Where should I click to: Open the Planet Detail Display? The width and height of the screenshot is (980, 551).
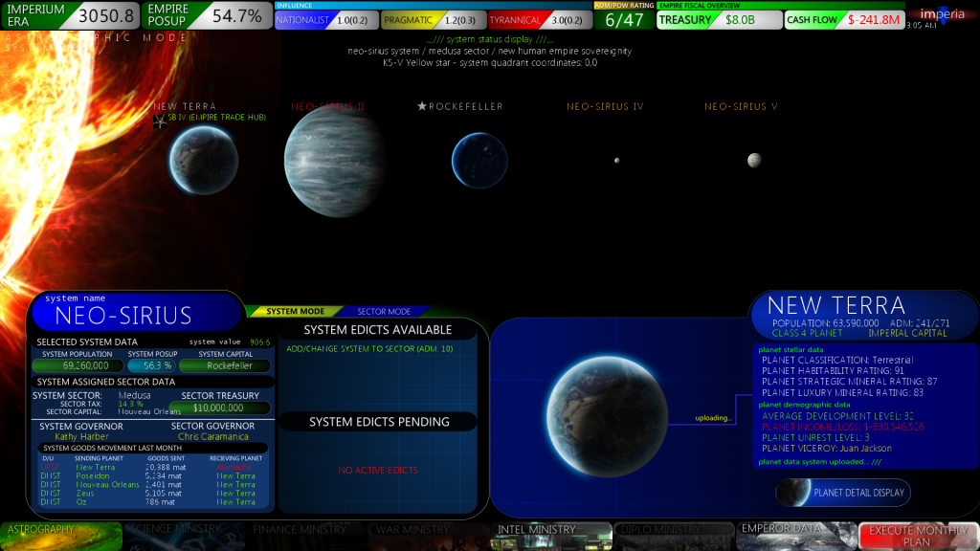click(x=843, y=493)
